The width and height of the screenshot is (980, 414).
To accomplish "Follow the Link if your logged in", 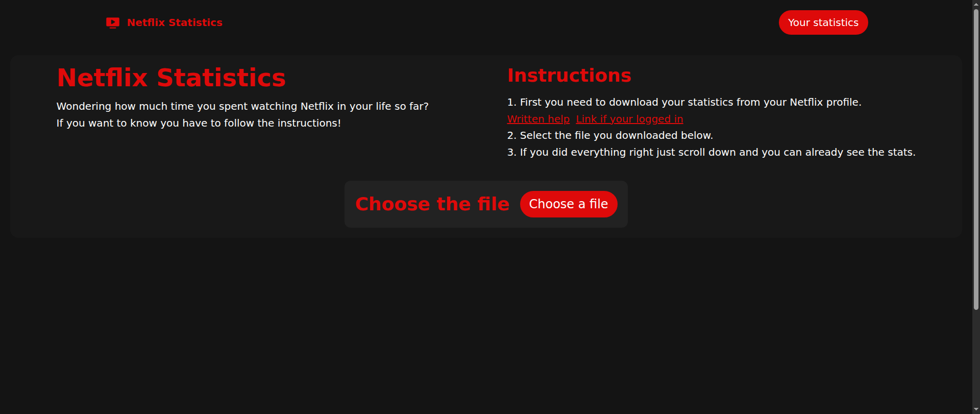I will click(629, 119).
